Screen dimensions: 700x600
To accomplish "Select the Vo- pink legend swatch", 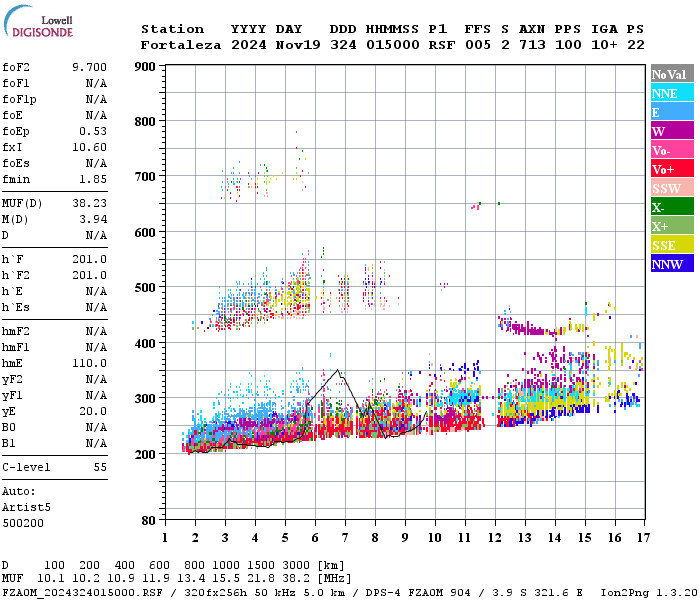I will click(x=672, y=150).
